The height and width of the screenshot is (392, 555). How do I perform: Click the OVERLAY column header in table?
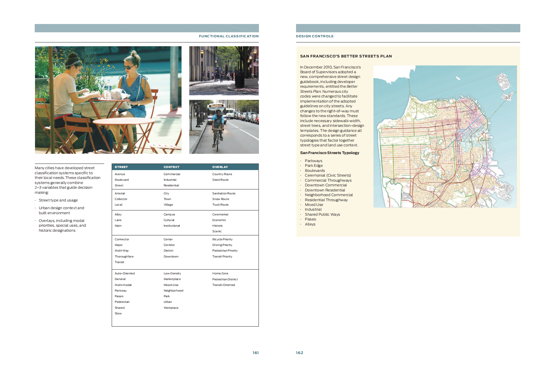[220, 167]
